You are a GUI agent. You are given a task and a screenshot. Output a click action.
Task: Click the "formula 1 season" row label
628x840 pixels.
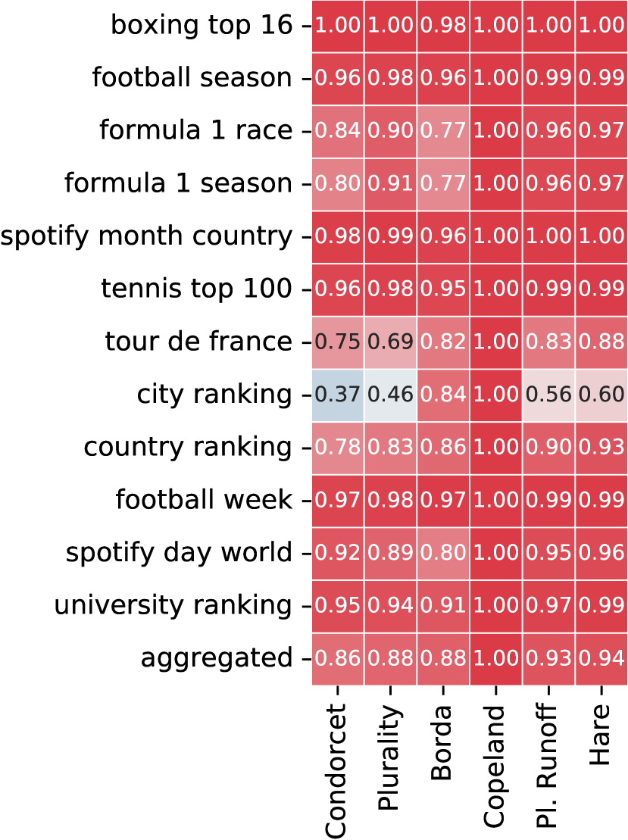point(179,183)
